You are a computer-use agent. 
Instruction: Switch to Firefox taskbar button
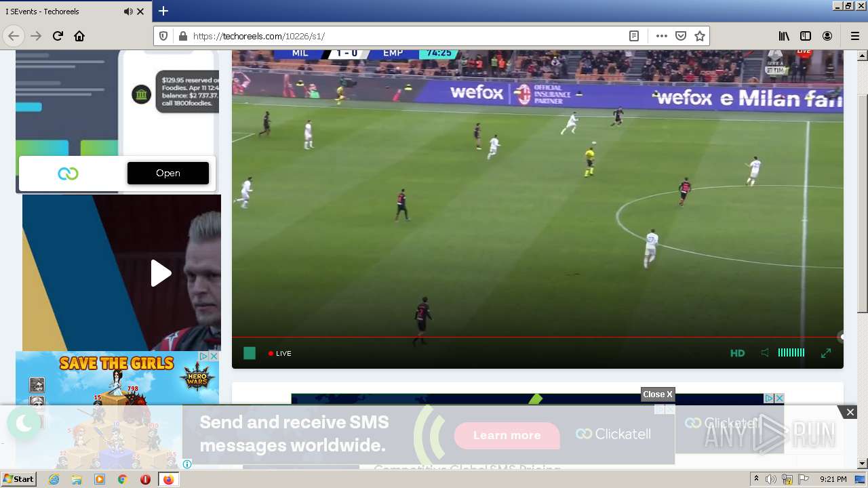(168, 479)
